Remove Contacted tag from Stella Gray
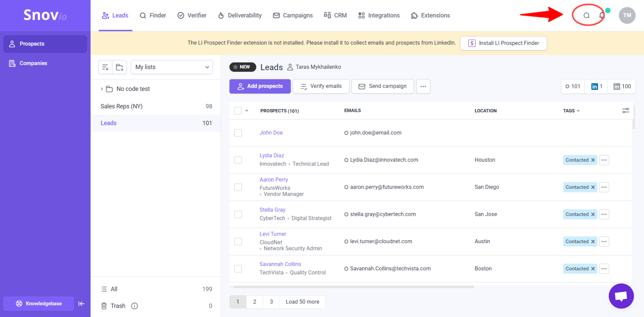This screenshot has width=644, height=317. (593, 214)
